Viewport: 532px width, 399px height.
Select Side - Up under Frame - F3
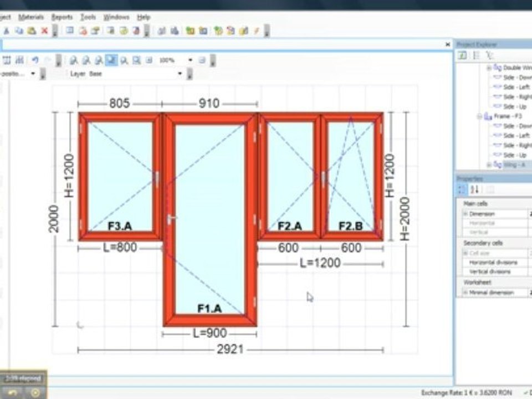pyautogui.click(x=515, y=155)
